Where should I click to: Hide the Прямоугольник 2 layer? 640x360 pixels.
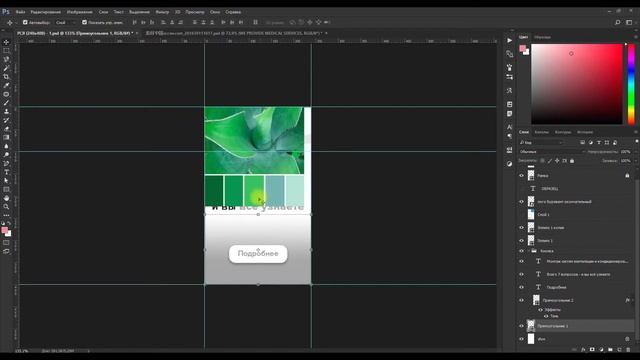[x=521, y=300]
